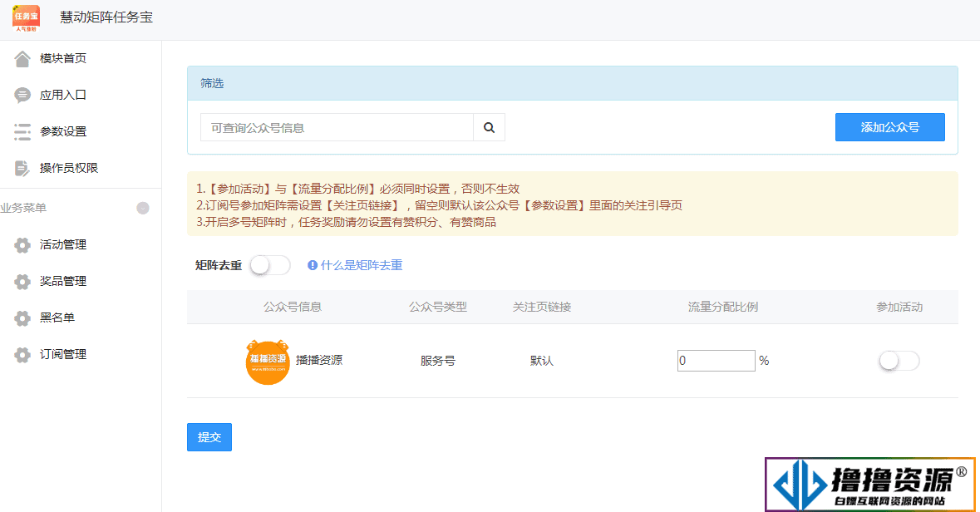Click the 提交 button
This screenshot has width=980, height=512.
coord(209,437)
